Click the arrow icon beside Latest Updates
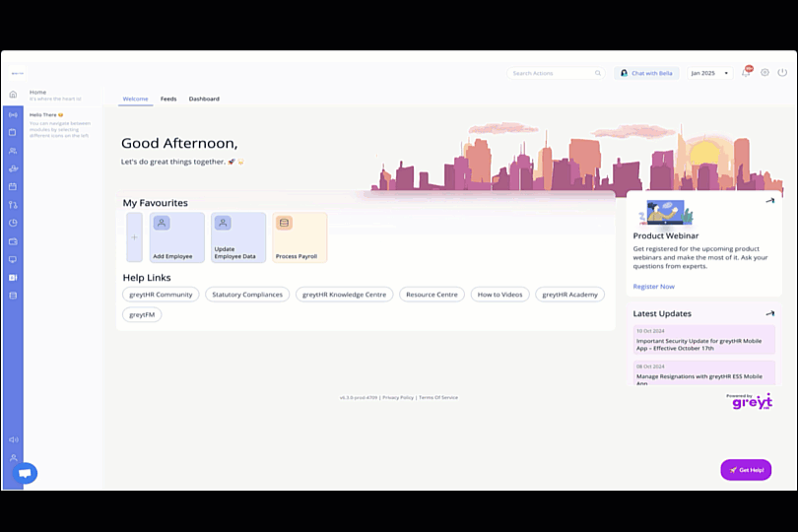The height and width of the screenshot is (532, 798). pos(770,313)
